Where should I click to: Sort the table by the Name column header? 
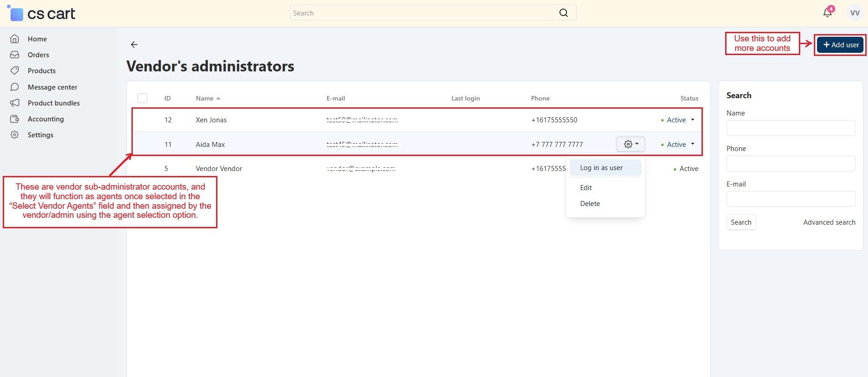pyautogui.click(x=205, y=98)
